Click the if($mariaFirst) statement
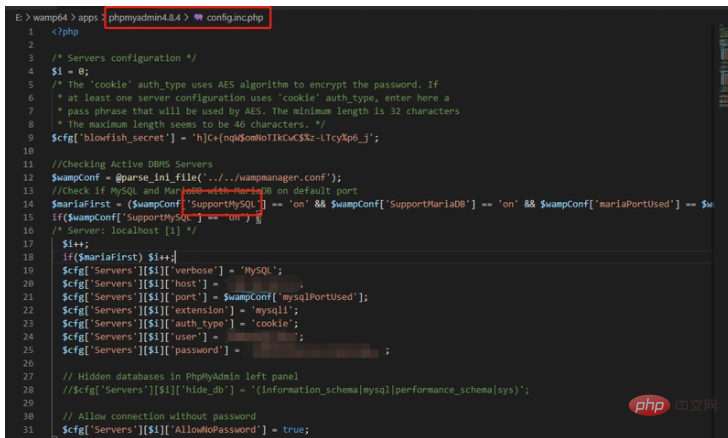This screenshot has width=728, height=438. 118,257
